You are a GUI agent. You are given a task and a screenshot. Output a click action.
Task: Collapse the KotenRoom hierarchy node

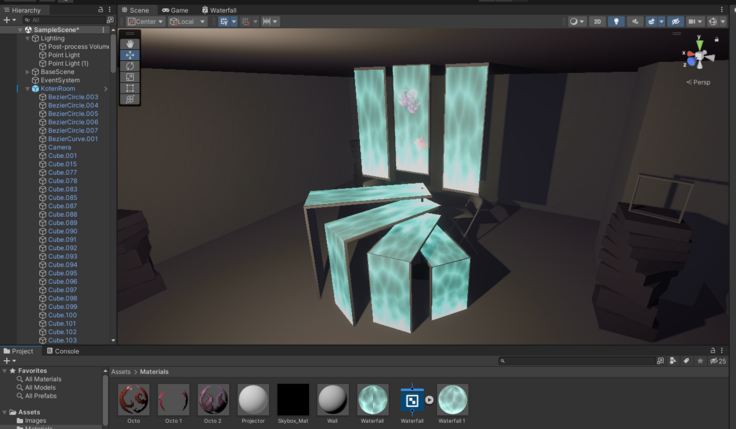coord(27,89)
